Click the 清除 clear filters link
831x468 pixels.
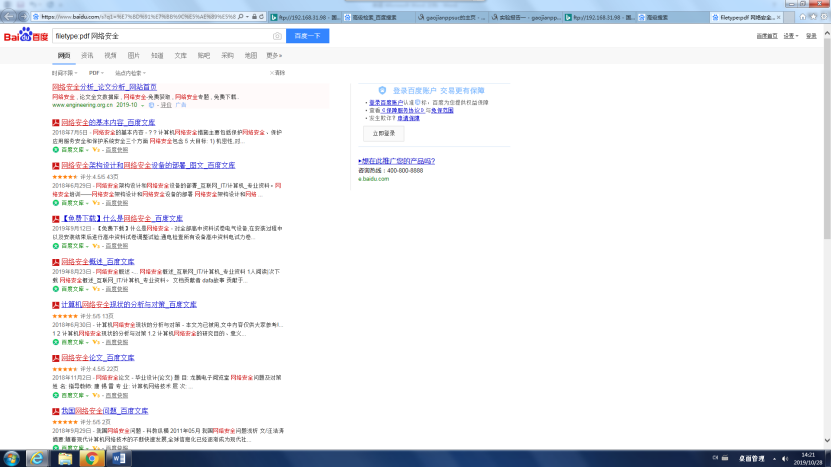point(277,73)
